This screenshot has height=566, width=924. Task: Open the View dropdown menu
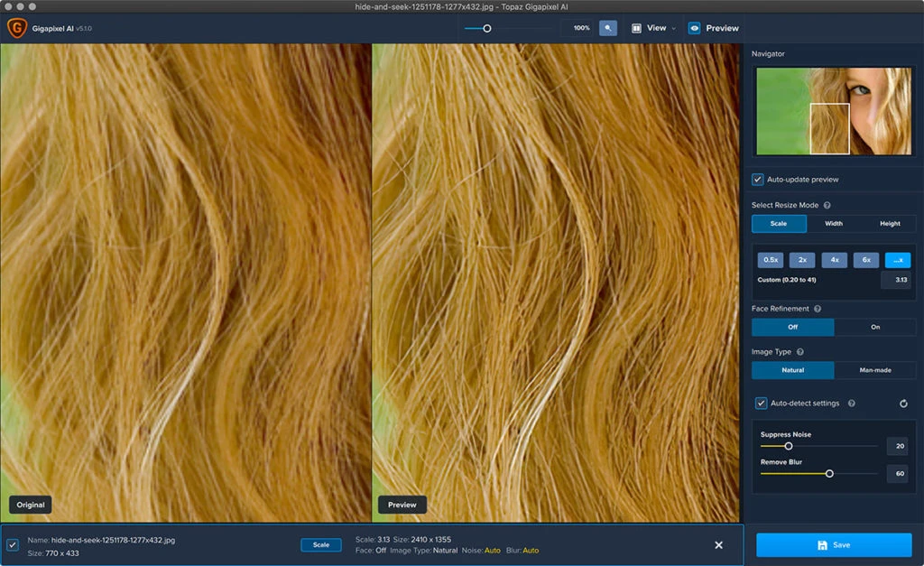tap(654, 28)
